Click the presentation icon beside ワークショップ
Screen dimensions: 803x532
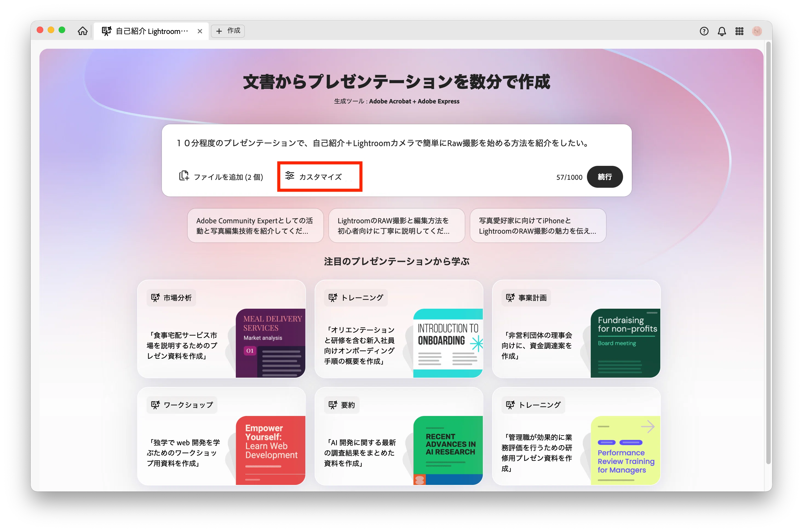coord(155,404)
